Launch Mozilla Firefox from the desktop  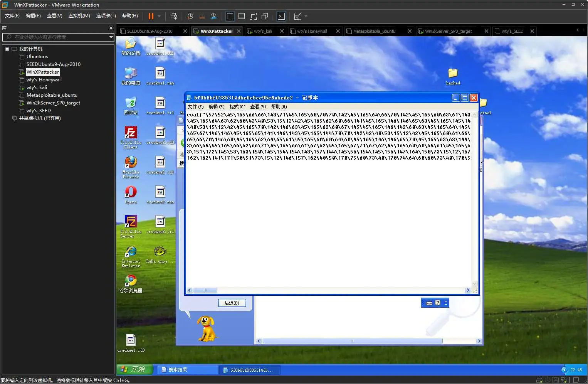coord(131,167)
